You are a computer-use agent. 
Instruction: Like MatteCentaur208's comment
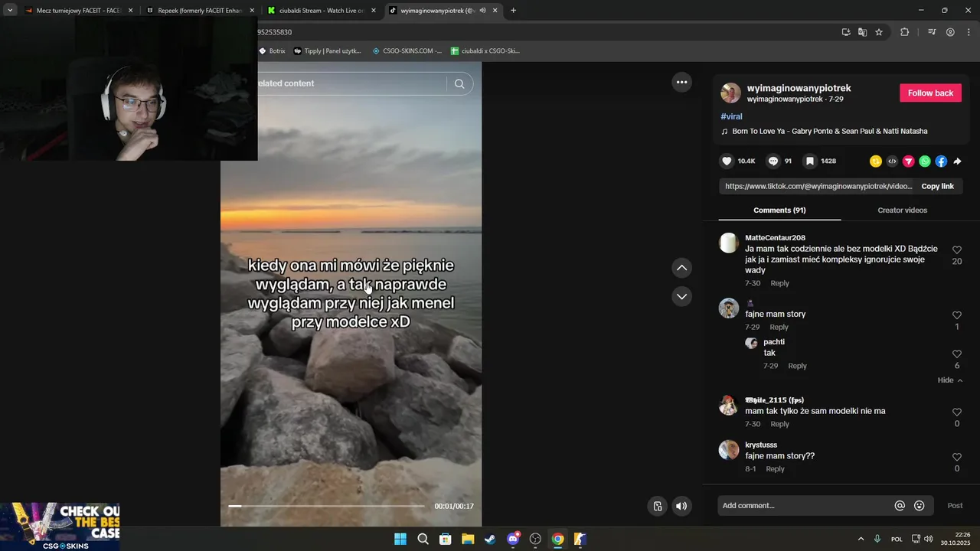coord(956,250)
